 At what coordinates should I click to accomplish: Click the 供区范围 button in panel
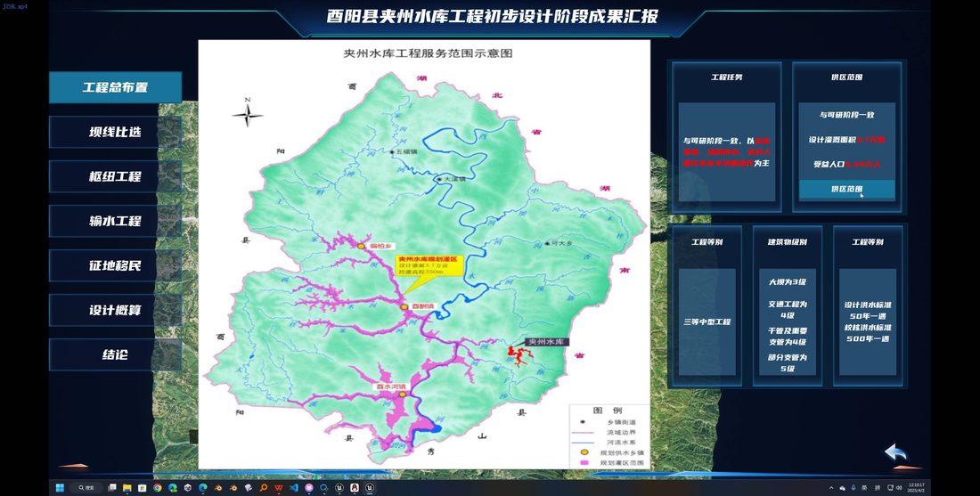847,189
